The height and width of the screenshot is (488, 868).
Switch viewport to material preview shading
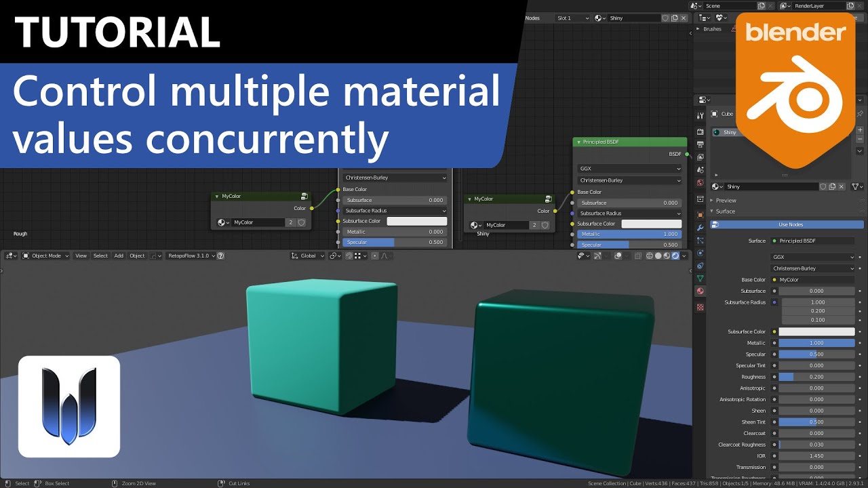(x=667, y=256)
